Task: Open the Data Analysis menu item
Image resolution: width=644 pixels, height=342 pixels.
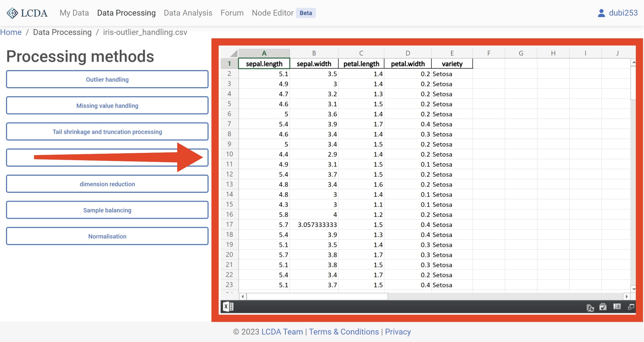Action: (188, 13)
